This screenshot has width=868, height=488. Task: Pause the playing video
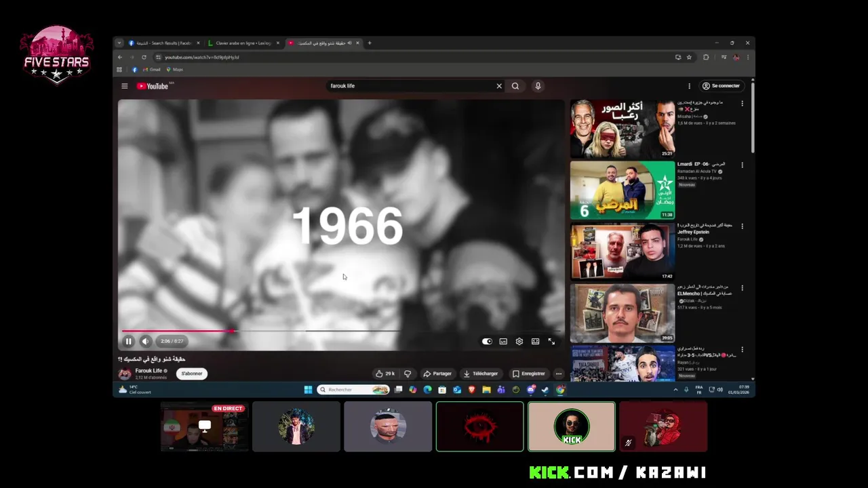128,342
